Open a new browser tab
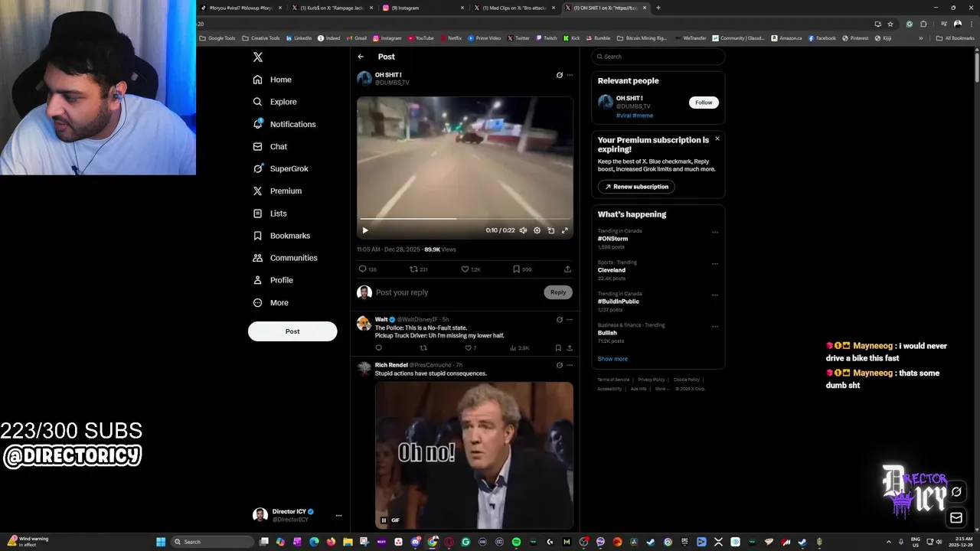Image resolution: width=980 pixels, height=551 pixels. 658,8
